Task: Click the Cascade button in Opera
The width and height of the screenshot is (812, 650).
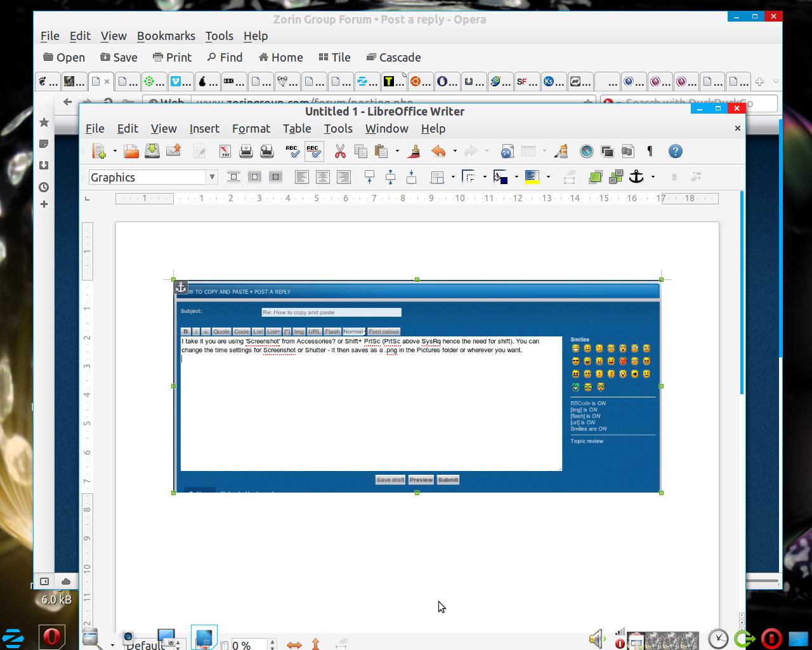Action: point(394,57)
